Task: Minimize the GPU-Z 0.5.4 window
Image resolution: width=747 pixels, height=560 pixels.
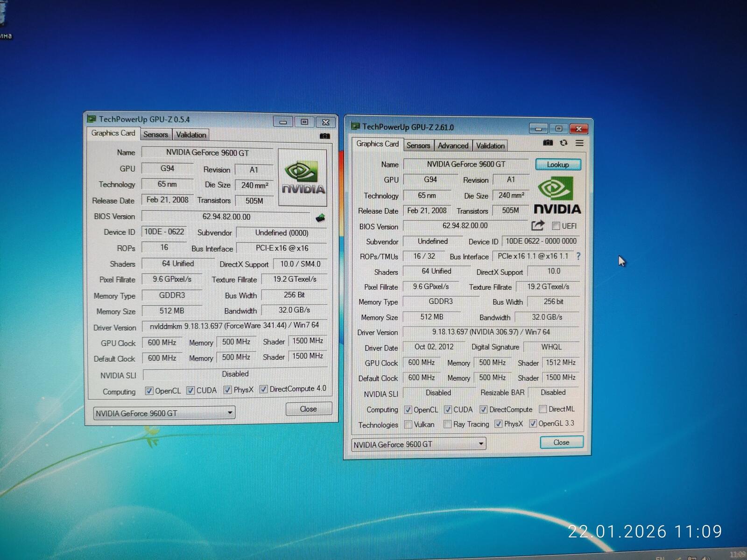Action: click(x=283, y=122)
